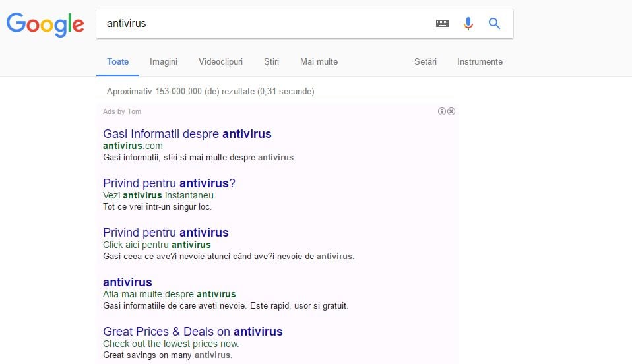Click the 'Ads by Tom' label
The width and height of the screenshot is (632, 364).
pos(122,111)
